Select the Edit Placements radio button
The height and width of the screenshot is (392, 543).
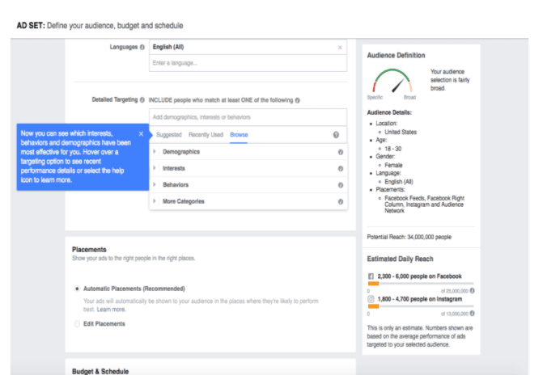click(77, 324)
